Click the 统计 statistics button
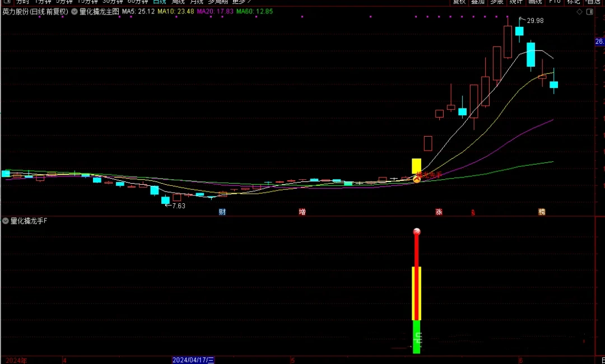Image resolution: width=605 pixels, height=364 pixels. 516,2
